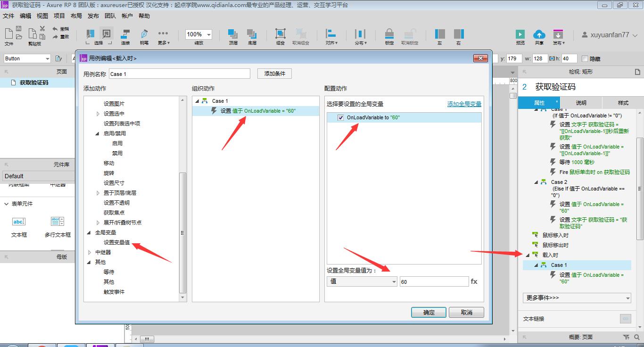Switch to the 样式 tab in inspector
The height and width of the screenshot is (347, 644).
pyautogui.click(x=623, y=103)
